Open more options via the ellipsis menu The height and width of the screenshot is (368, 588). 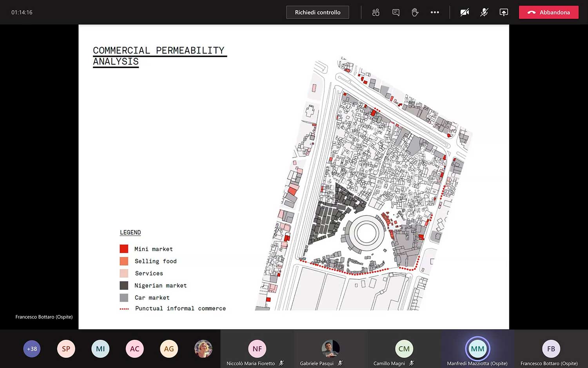tap(434, 12)
